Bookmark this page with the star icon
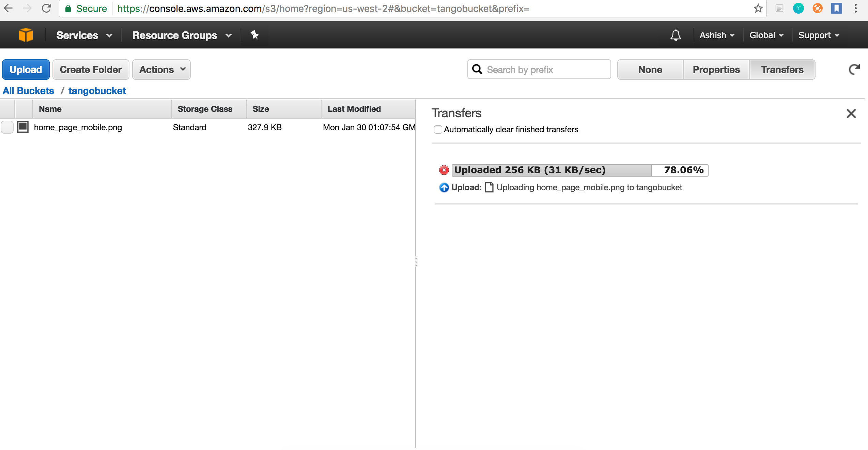This screenshot has height=450, width=868. (x=758, y=8)
